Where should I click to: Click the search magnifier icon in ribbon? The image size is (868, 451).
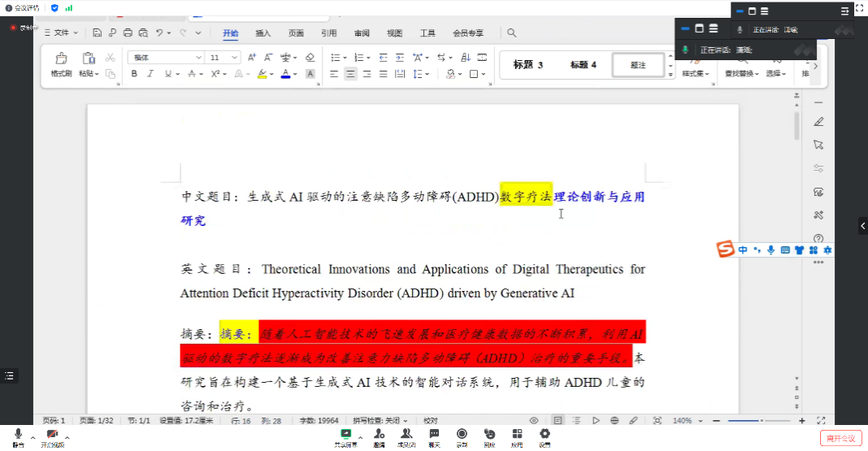pyautogui.click(x=511, y=33)
